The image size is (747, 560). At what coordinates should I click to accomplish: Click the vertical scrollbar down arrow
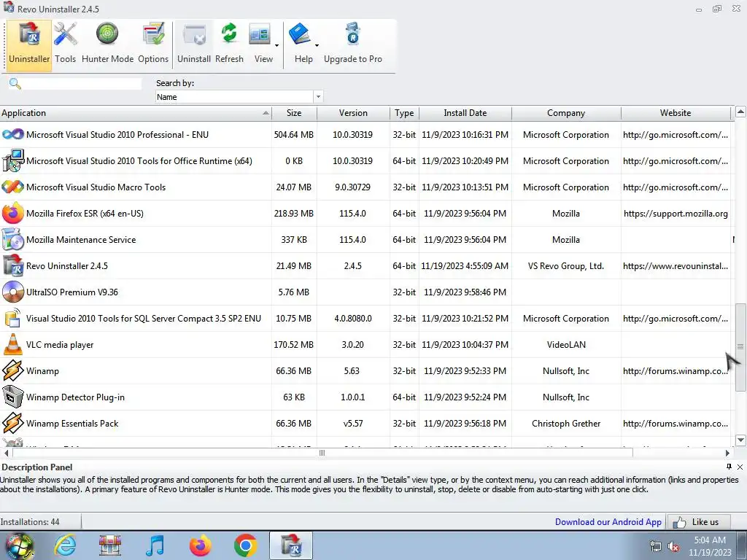click(x=740, y=440)
